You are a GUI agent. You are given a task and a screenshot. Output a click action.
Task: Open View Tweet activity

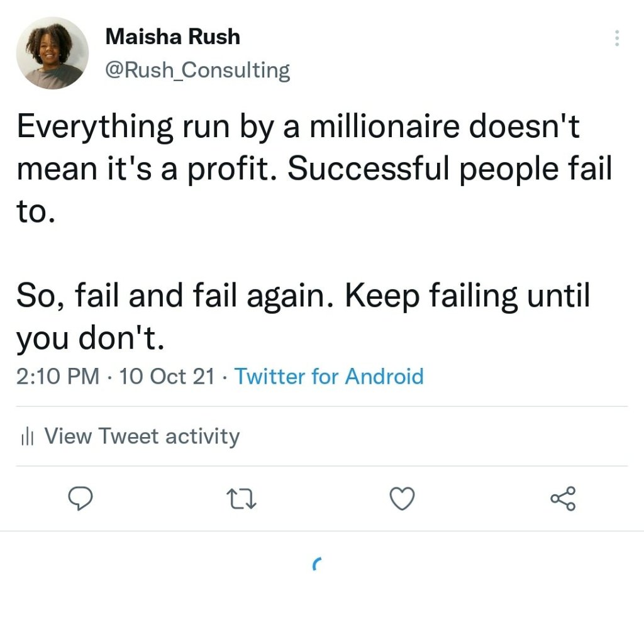[142, 436]
